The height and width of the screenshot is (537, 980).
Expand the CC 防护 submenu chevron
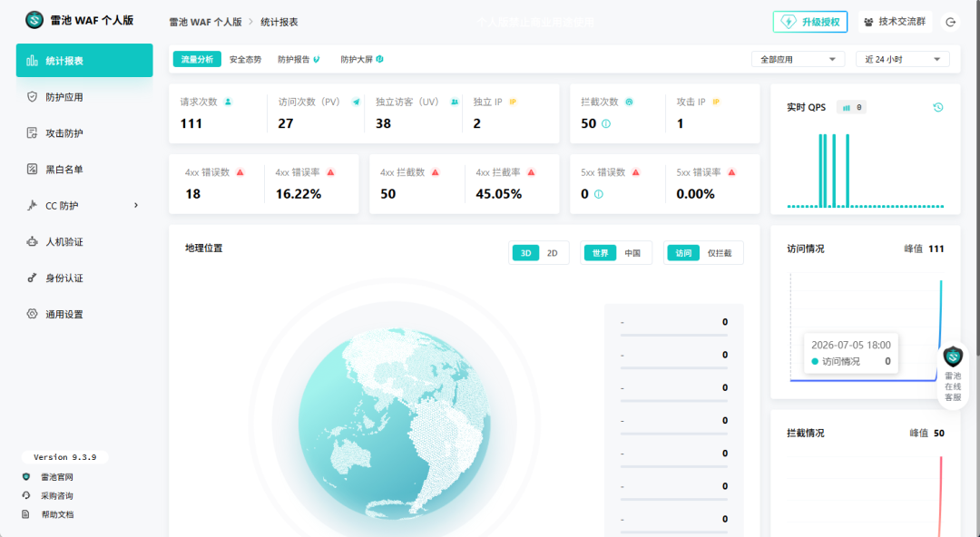click(135, 205)
